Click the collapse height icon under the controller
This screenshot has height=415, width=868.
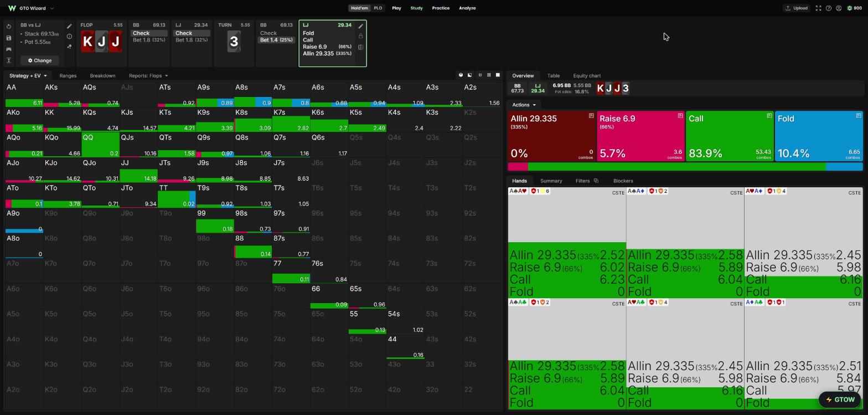pyautogui.click(x=9, y=60)
